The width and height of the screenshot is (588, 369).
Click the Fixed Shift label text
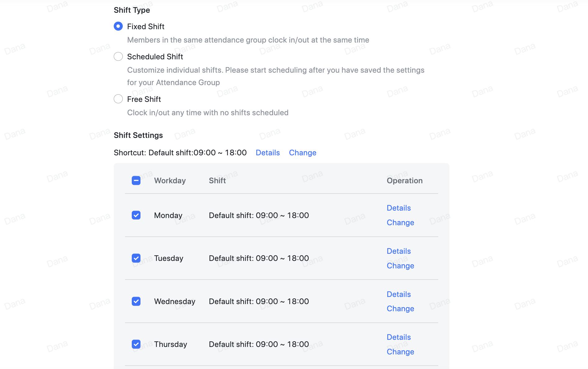(x=145, y=26)
